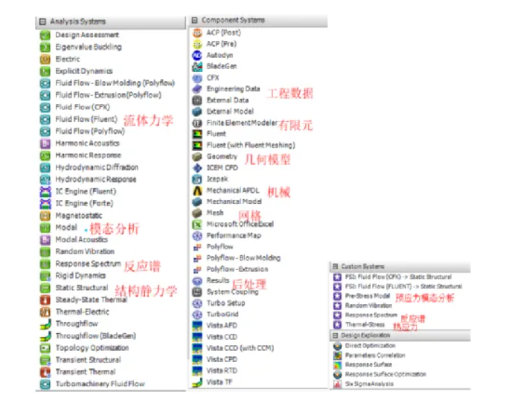Click the Transient Thermal icon
Viewport: 532px width, 409px height.
[x=45, y=373]
